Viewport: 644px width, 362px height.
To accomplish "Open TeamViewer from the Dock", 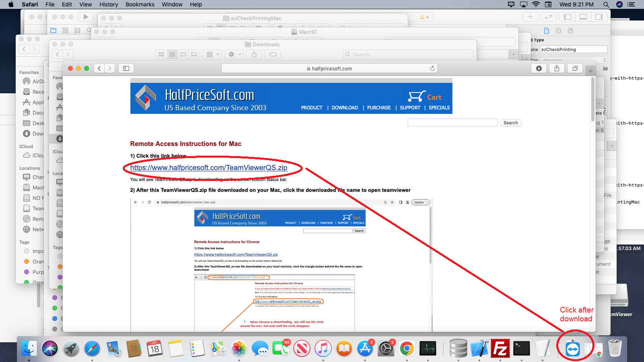I will coord(572,349).
